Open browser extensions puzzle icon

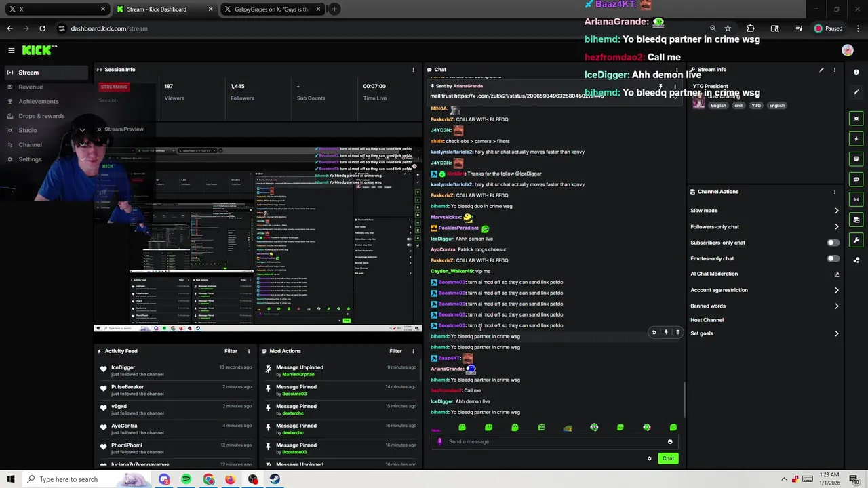click(751, 28)
